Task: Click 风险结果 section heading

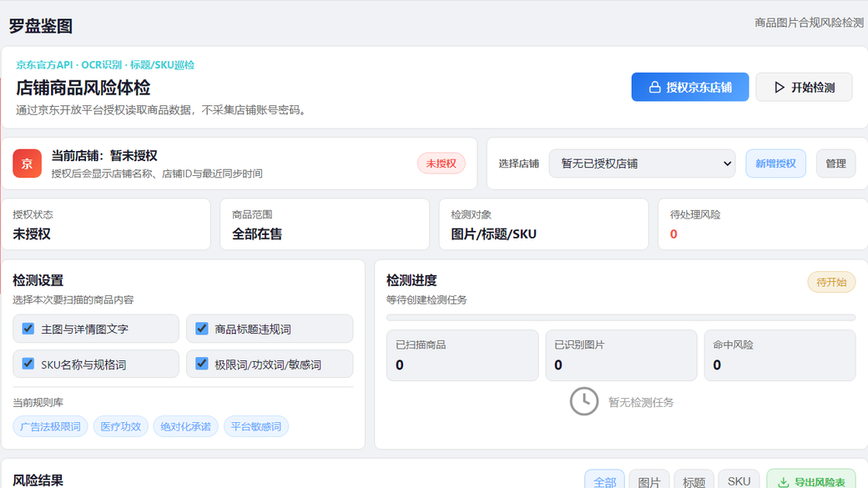Action: coord(38,480)
